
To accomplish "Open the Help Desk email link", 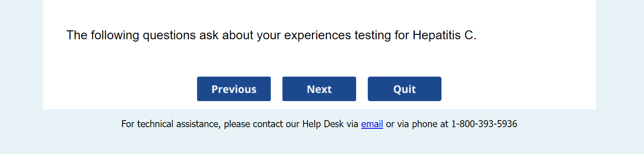I will (x=372, y=124).
